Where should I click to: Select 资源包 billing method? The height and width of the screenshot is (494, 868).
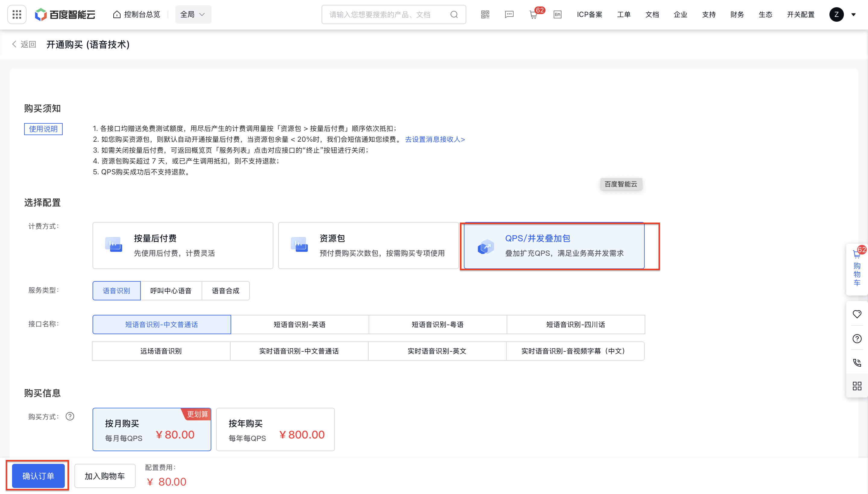[x=368, y=245]
